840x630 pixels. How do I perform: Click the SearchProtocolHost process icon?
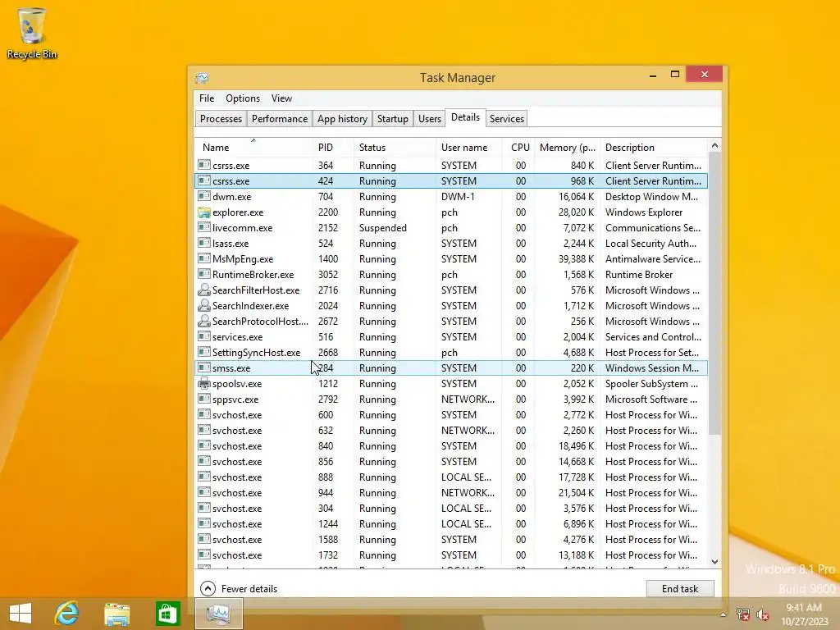(203, 321)
